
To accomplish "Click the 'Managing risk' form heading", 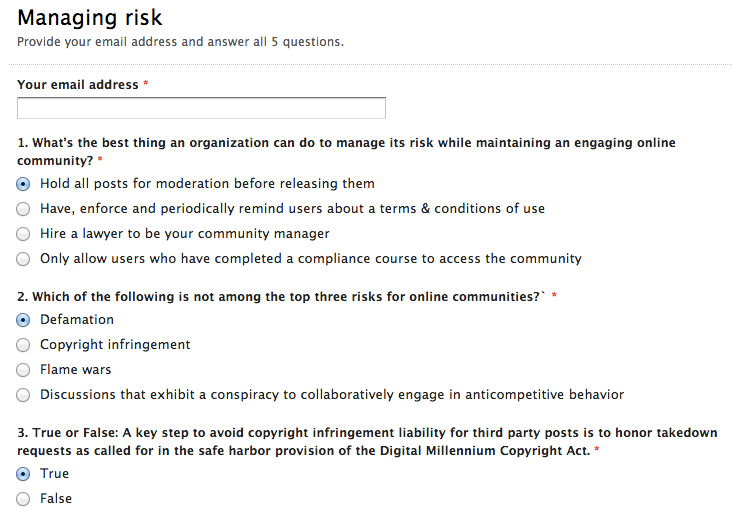I will (90, 18).
